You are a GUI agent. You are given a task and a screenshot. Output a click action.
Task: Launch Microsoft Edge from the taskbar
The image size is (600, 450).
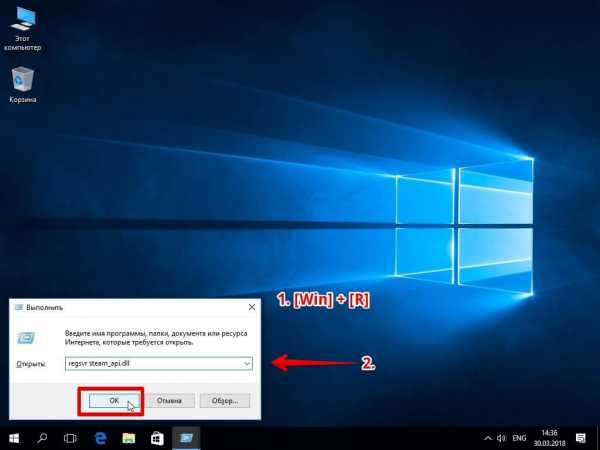tap(100, 438)
